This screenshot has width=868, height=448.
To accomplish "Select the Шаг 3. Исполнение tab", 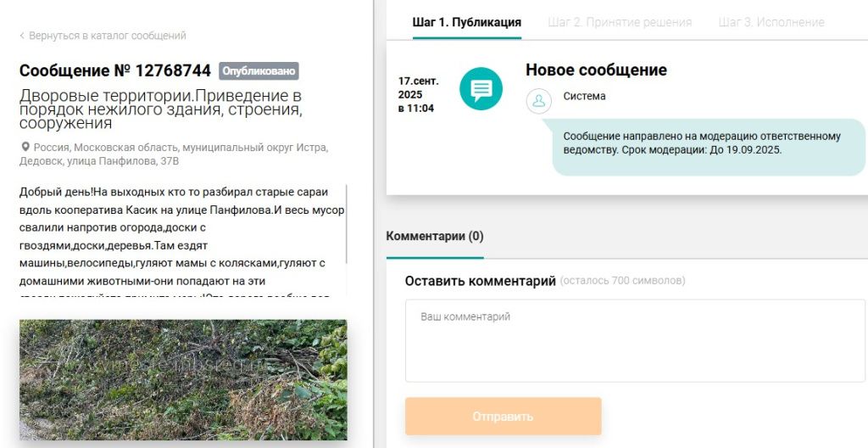I will [771, 22].
